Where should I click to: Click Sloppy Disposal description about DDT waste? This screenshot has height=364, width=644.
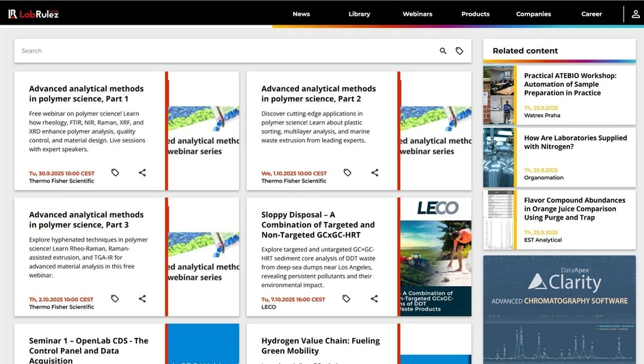319,267
